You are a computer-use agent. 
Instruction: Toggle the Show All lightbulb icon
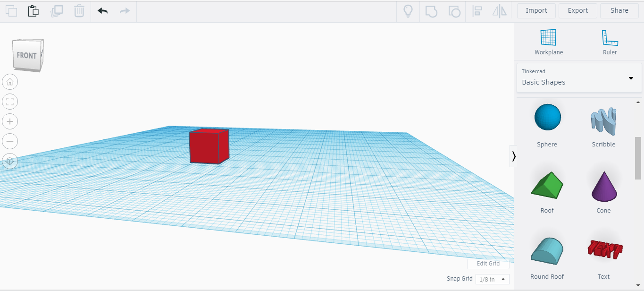[408, 11]
